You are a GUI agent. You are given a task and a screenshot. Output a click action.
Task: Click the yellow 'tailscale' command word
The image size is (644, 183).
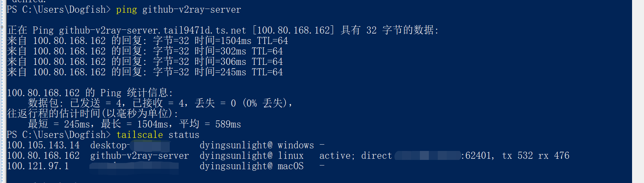point(140,135)
